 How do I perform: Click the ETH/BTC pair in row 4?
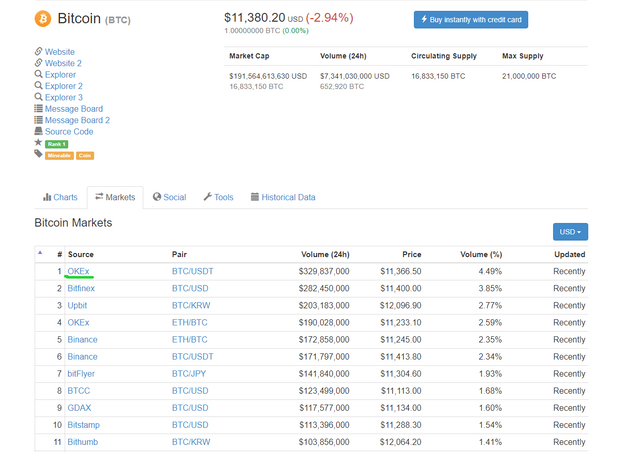tap(190, 323)
